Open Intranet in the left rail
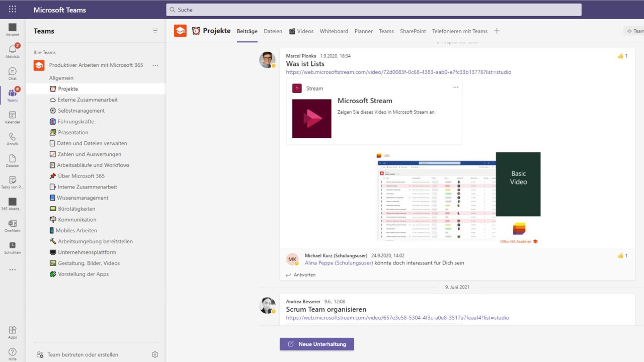Screen dimensions: 644x362 click(x=13, y=30)
